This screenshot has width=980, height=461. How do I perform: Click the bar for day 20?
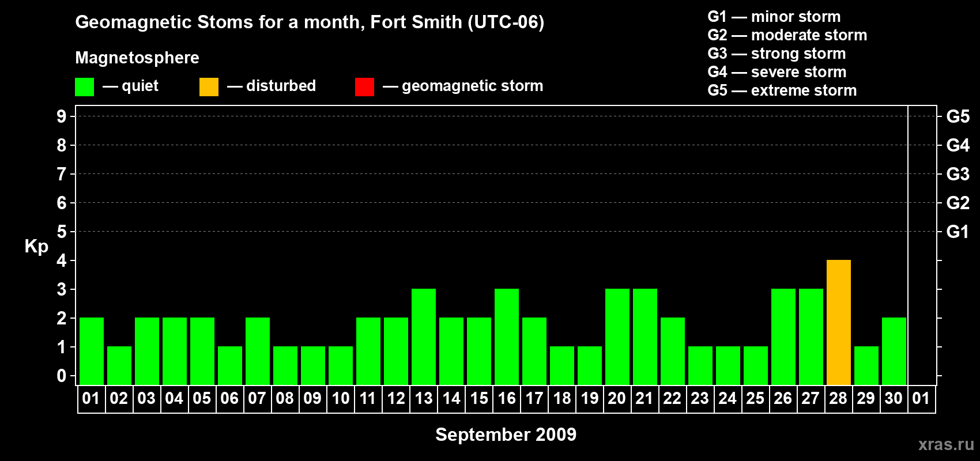[x=617, y=337]
